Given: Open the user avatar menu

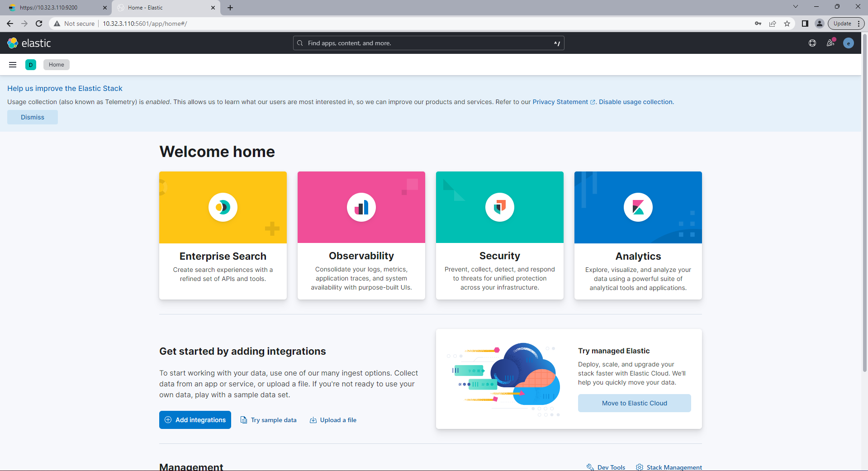Looking at the screenshot, I should click(x=849, y=43).
